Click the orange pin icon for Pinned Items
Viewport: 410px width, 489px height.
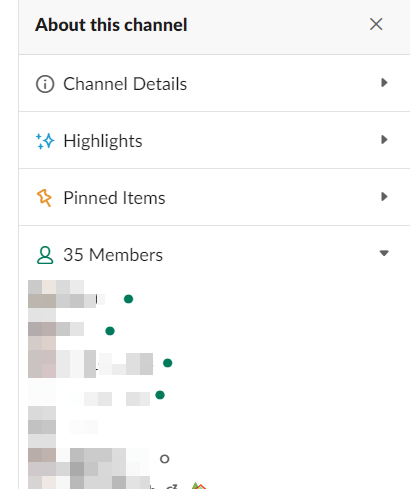click(x=44, y=198)
